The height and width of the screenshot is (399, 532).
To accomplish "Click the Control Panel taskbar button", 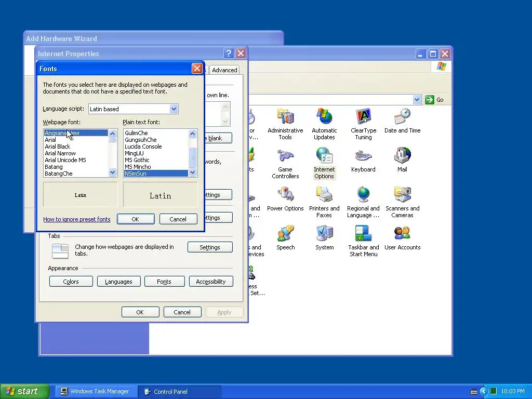I will click(179, 392).
